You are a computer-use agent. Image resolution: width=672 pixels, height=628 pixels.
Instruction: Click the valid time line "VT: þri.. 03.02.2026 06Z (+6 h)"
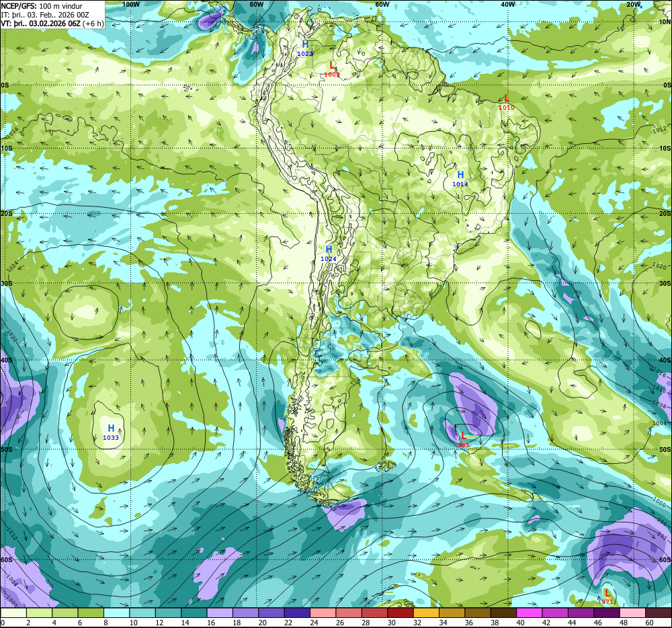pyautogui.click(x=52, y=24)
